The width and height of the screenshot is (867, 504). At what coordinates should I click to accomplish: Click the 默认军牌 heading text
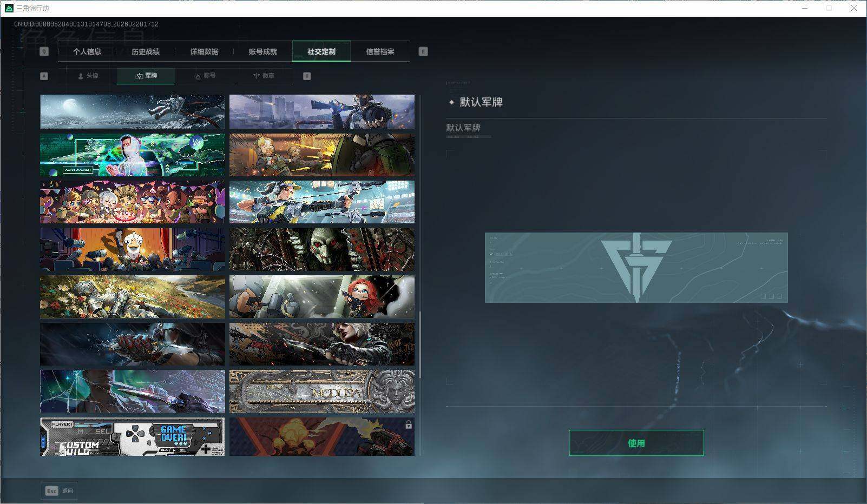point(481,102)
